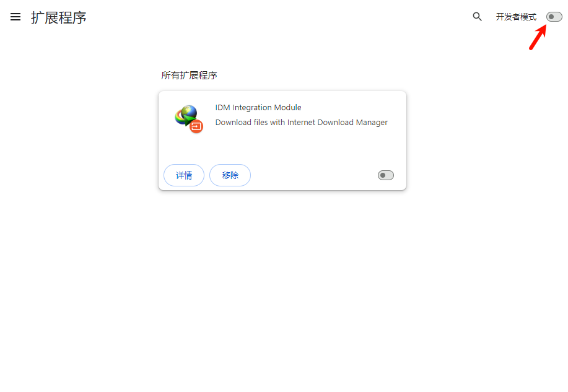Image resolution: width=568 pixels, height=392 pixels.
Task: Click the gray knob of 开发者模式 switch
Action: click(x=551, y=17)
